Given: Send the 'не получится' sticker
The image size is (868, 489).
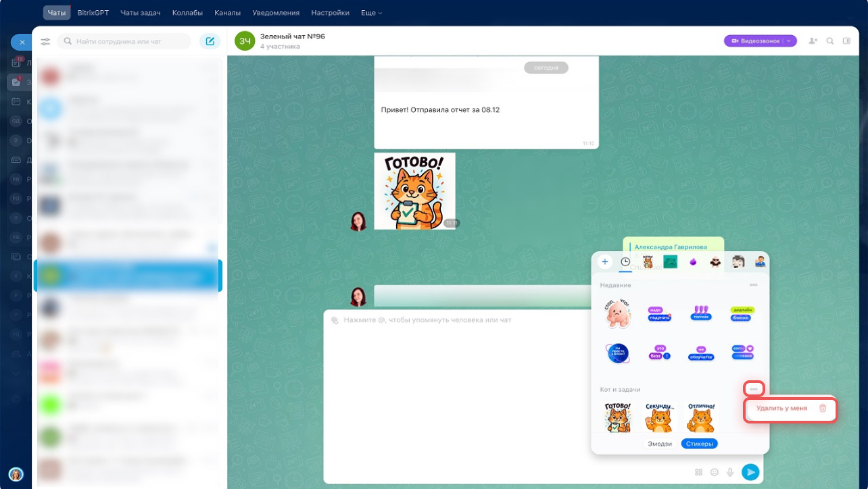Looking at the screenshot, I should [x=701, y=354].
